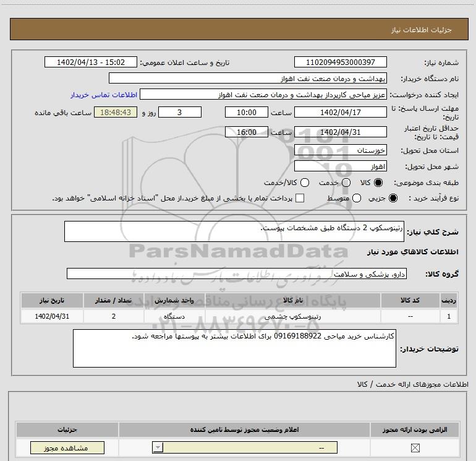Click the delivery city اهواز field
Image resolution: width=476 pixels, height=461 pixels.
(x=340, y=166)
